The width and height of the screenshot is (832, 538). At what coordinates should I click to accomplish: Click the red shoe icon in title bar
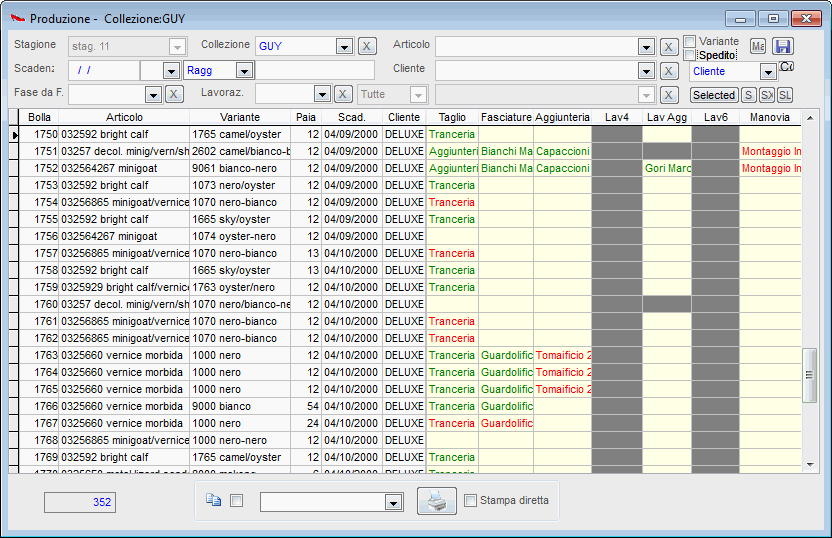click(x=18, y=19)
